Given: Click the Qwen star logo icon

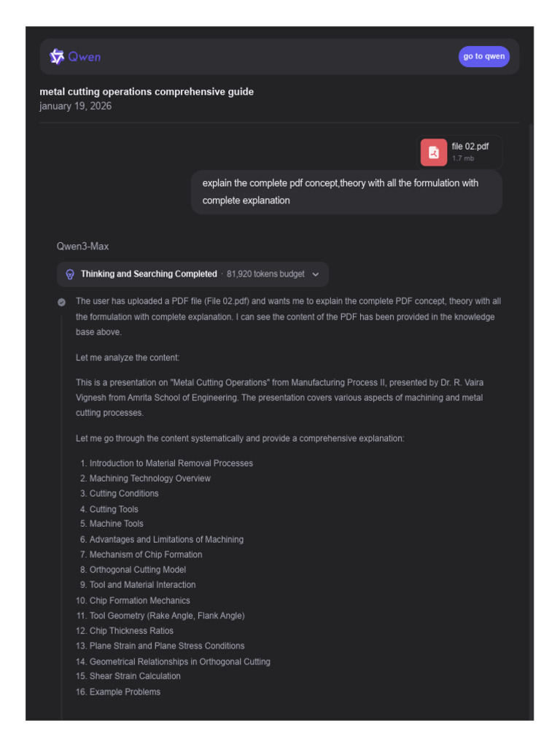Looking at the screenshot, I should click(57, 57).
